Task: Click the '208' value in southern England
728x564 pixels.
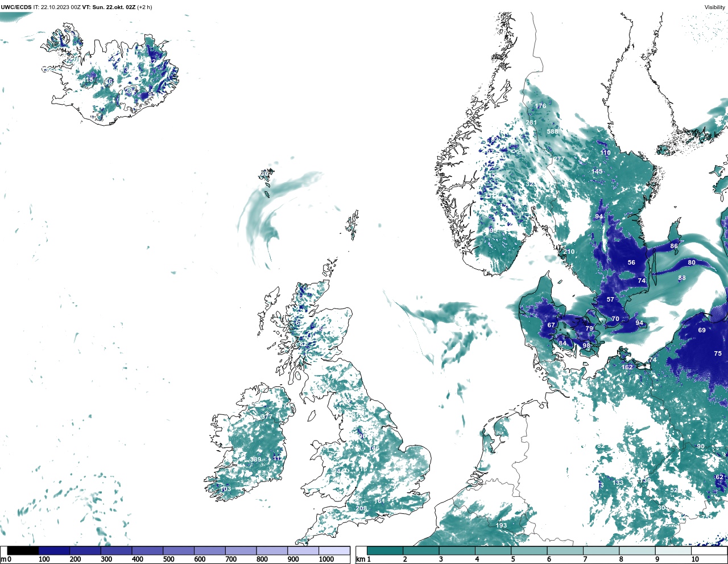Action: (361, 508)
